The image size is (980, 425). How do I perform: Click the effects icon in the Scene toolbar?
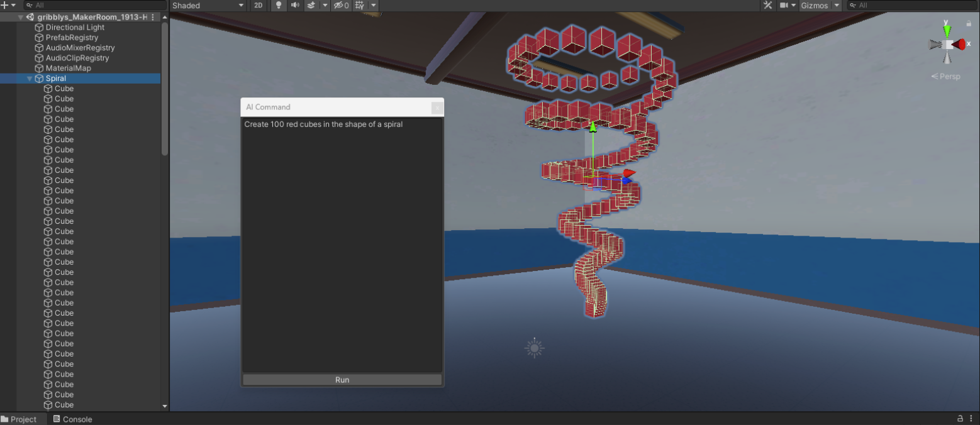[x=309, y=5]
